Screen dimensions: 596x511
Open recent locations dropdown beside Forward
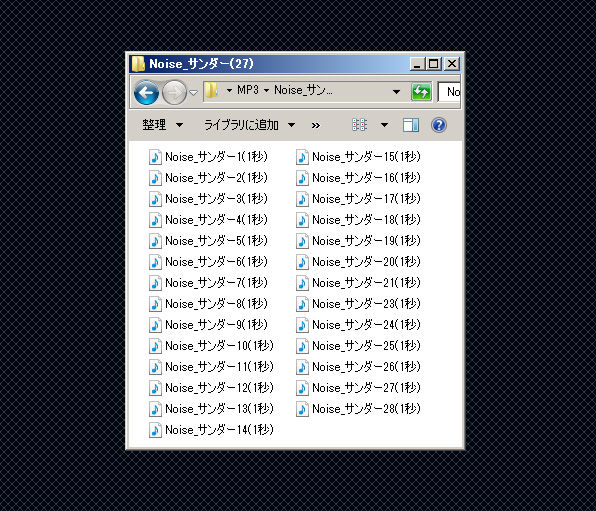193,92
